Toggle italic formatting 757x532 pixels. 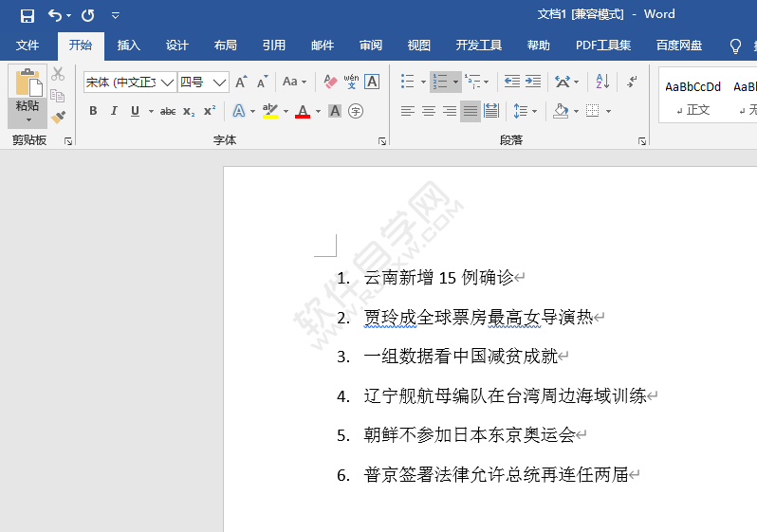(x=114, y=111)
